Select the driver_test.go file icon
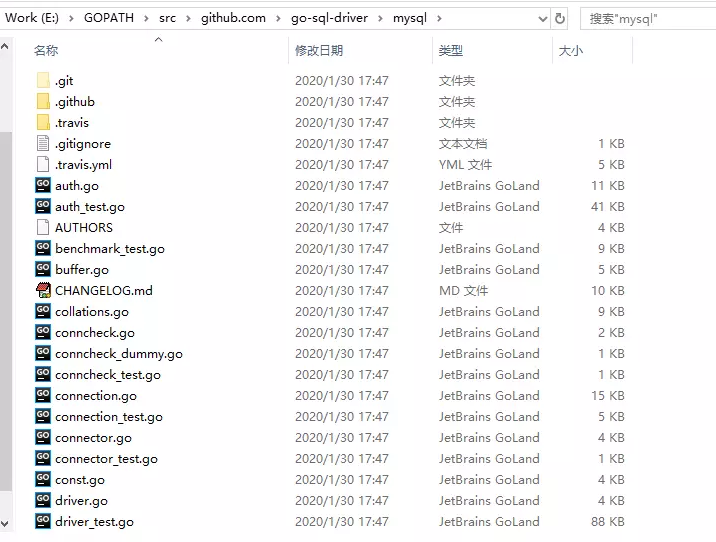 point(43,521)
